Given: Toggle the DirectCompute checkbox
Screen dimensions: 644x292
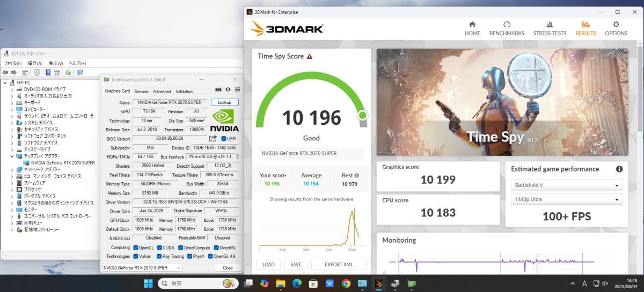Looking at the screenshot, I should point(180,248).
